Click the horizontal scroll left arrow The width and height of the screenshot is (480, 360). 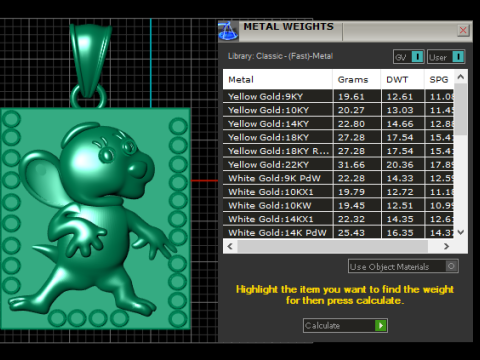[x=230, y=246]
